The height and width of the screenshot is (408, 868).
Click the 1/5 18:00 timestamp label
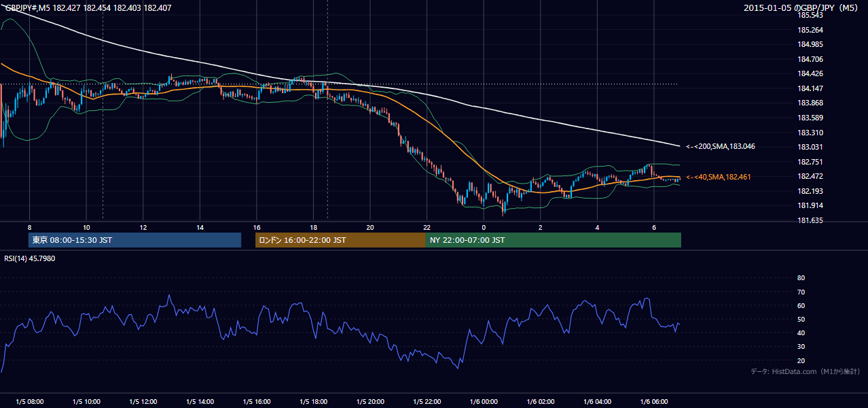[314, 402]
